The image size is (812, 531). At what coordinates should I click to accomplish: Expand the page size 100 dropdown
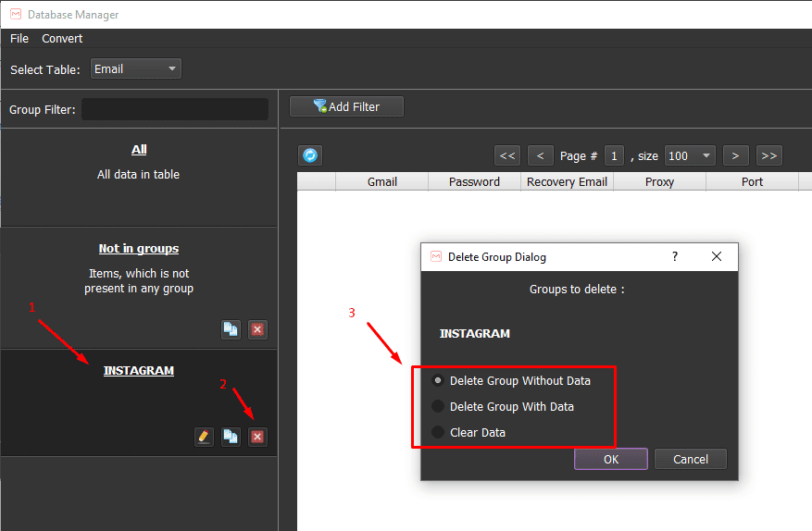pyautogui.click(x=690, y=155)
